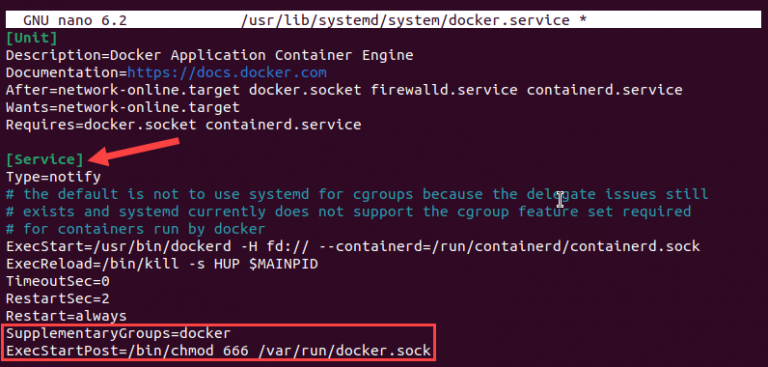Place cursor on ExecReload=/bin/kill line
This screenshot has height=367, width=768.
[162, 264]
